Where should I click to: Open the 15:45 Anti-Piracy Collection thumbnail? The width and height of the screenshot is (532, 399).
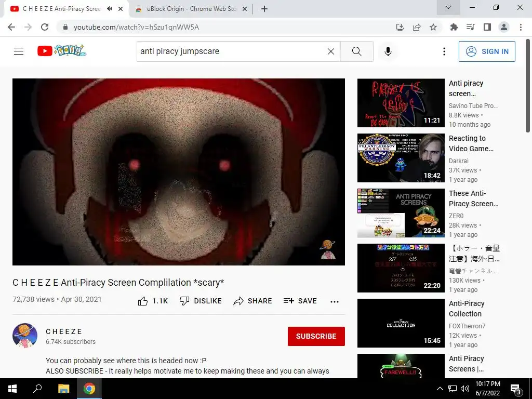click(x=401, y=323)
